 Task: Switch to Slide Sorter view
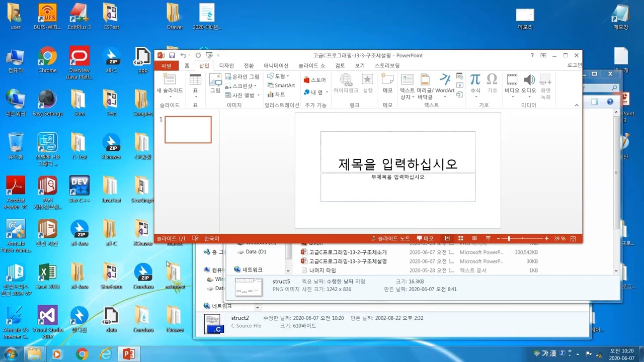[x=461, y=238]
